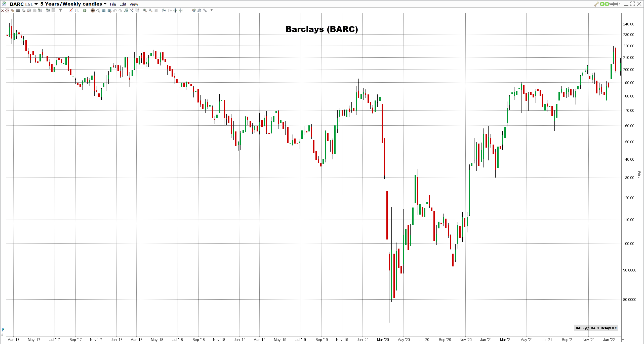Image resolution: width=644 pixels, height=344 pixels.
Task: Click the 200.00 price axis label
Action: click(x=629, y=70)
